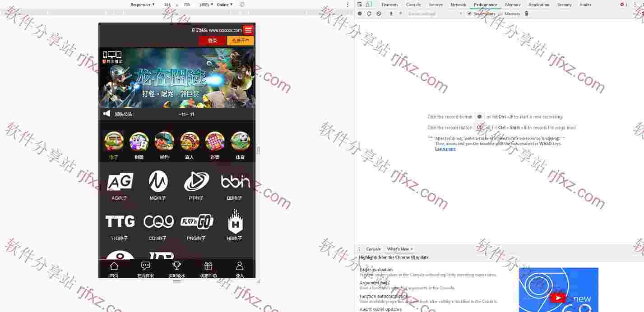Open the gift promotions tab
Image resolution: width=644 pixels, height=312 pixels.
208,269
